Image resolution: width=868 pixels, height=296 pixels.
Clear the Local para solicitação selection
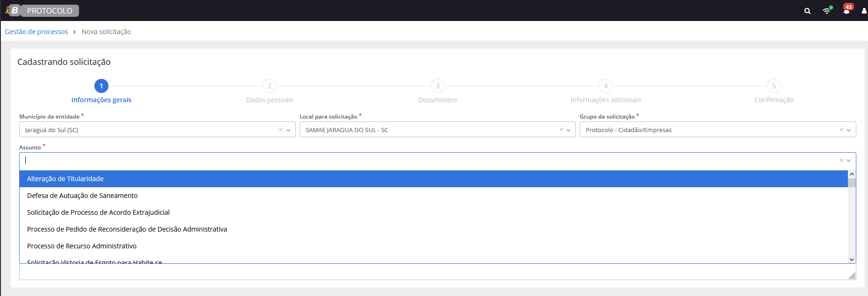(x=561, y=130)
